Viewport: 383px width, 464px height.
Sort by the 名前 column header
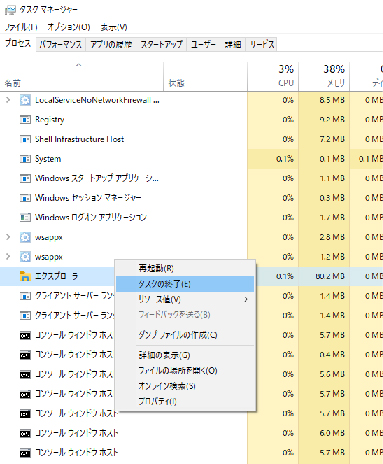coord(82,77)
